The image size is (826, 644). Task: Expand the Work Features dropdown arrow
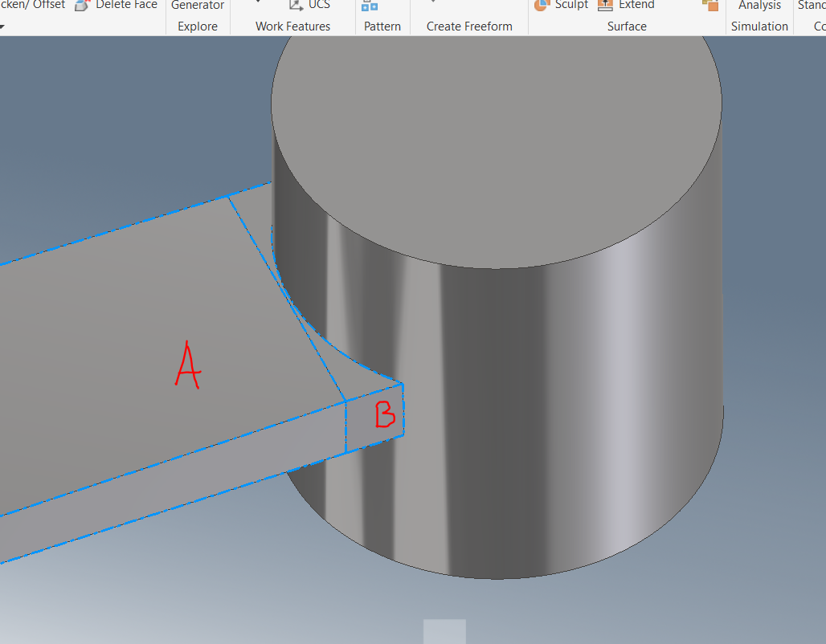258,2
